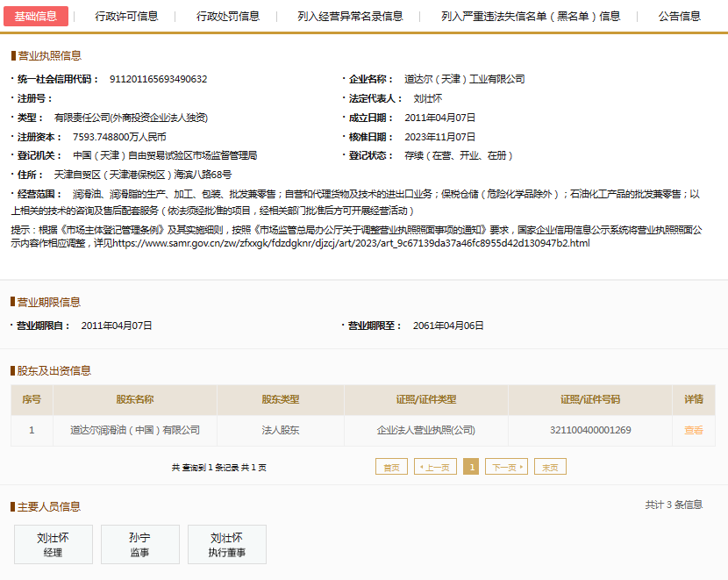Open 刘壮怀 经理 personnel card

click(54, 545)
